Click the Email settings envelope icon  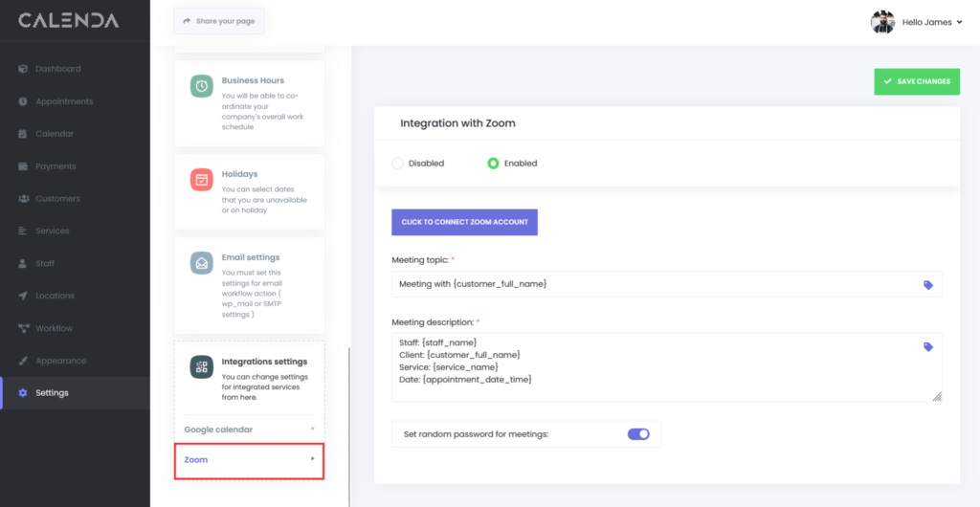(x=201, y=263)
